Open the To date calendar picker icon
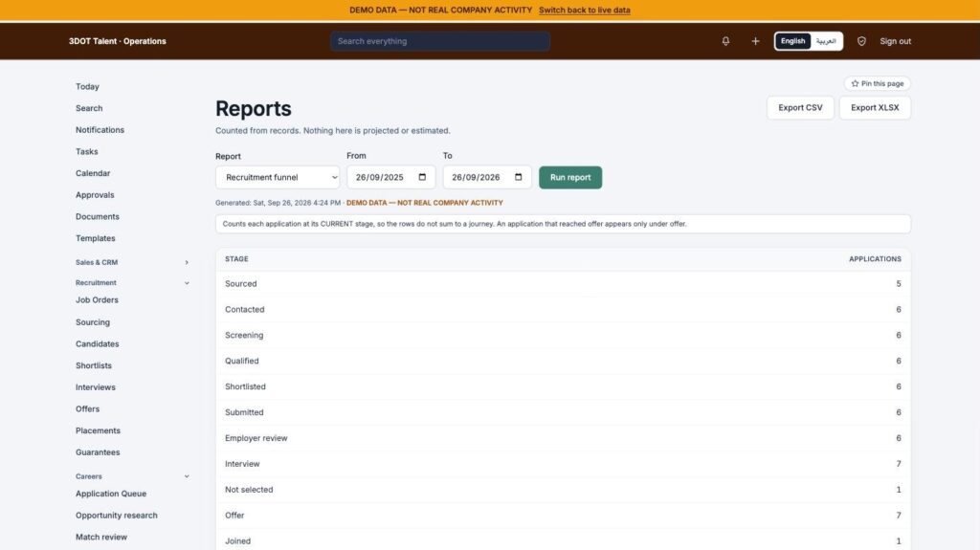 pos(518,177)
